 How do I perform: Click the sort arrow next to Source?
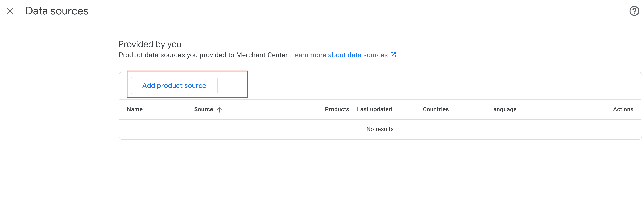(219, 110)
